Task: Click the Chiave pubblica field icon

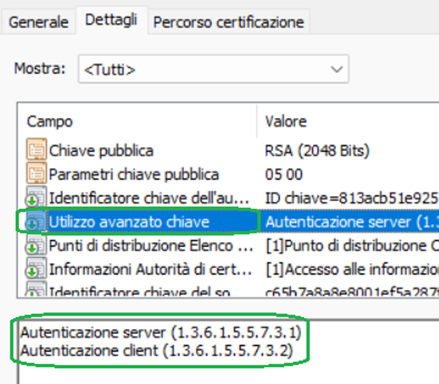Action: click(x=36, y=150)
